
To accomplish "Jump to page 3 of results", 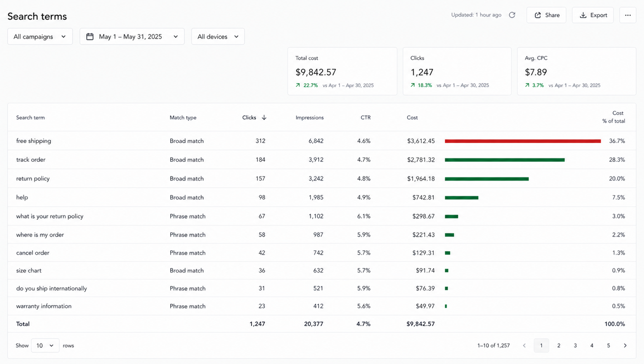I will pyautogui.click(x=575, y=346).
